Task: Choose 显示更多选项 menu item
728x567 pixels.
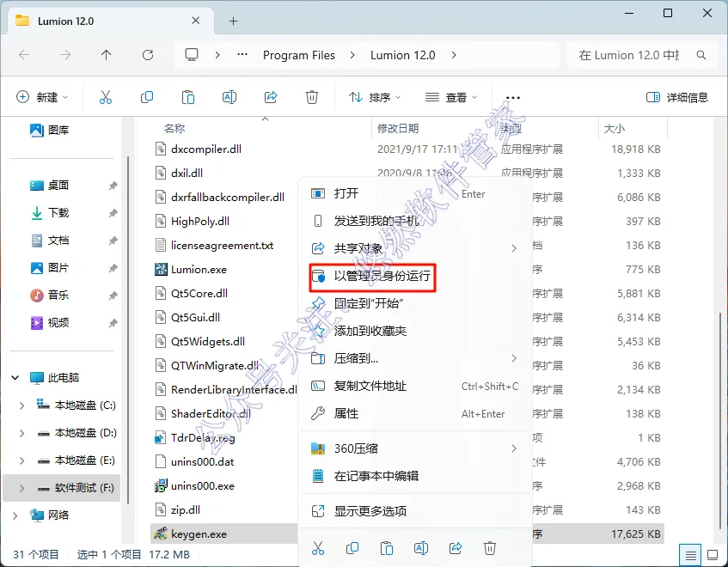Action: click(x=414, y=511)
